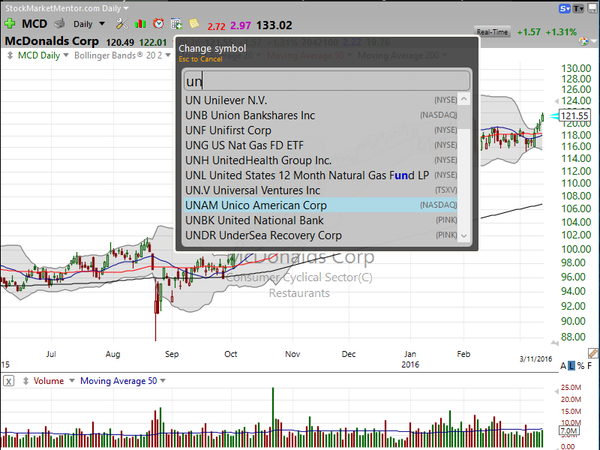
Task: Select UNG US Nat Gas FD ETF
Action: tap(321, 145)
